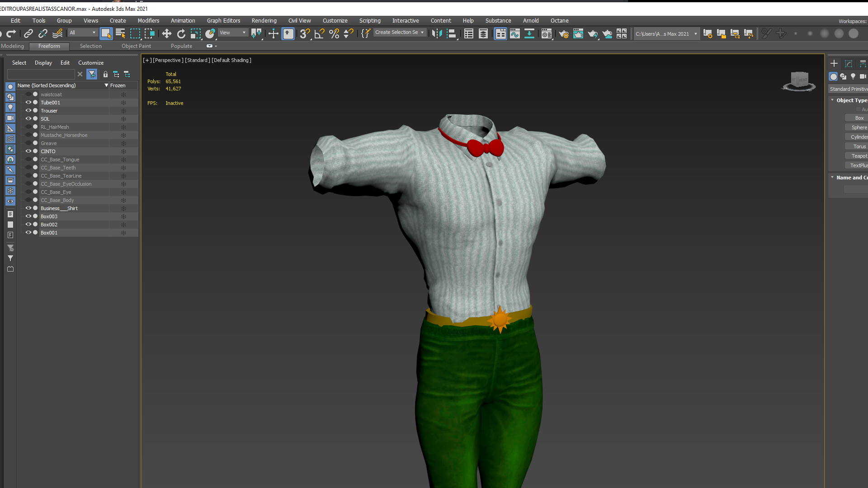Image resolution: width=868 pixels, height=488 pixels.
Task: Open the Customize menu in Scene Explorer
Action: click(x=91, y=63)
